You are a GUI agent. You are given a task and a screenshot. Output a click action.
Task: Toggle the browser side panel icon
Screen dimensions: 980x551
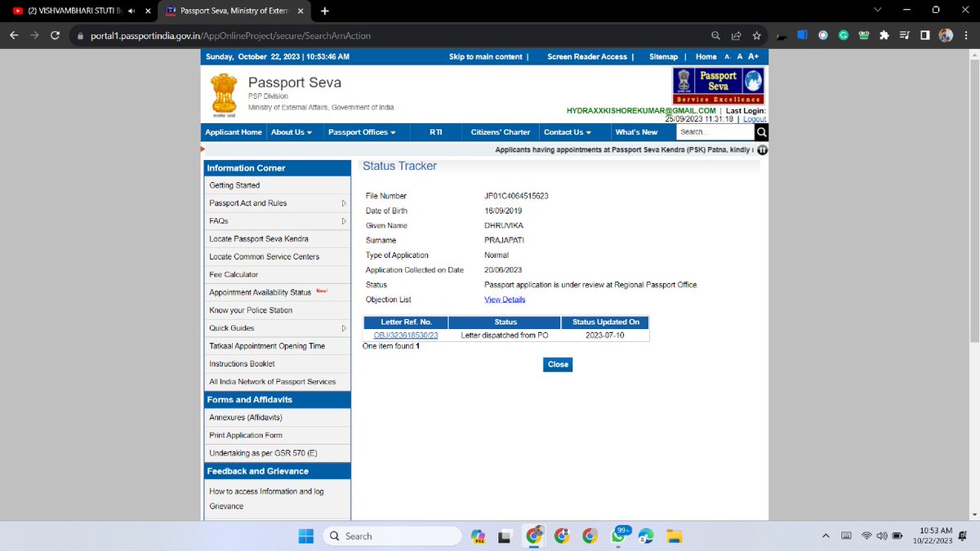[925, 36]
